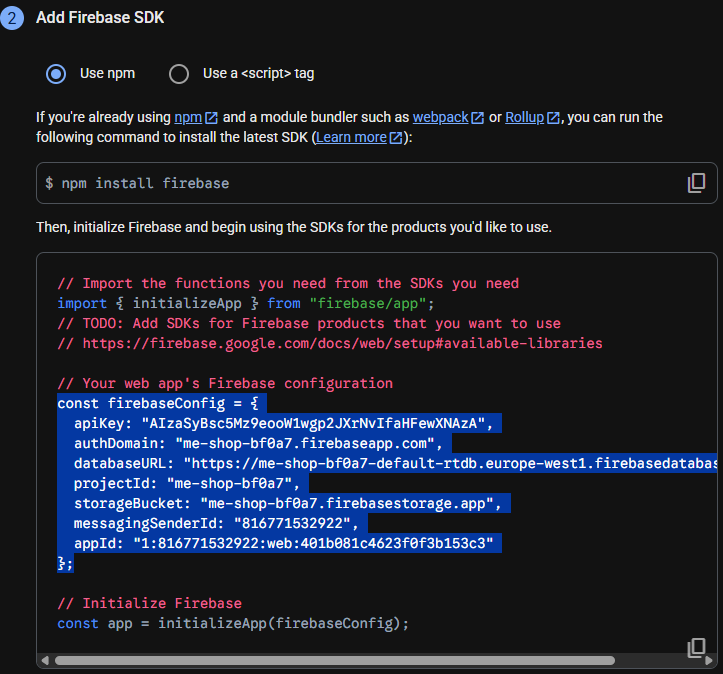Open the npm link
Screen dimensions: 723x674
coord(196,118)
